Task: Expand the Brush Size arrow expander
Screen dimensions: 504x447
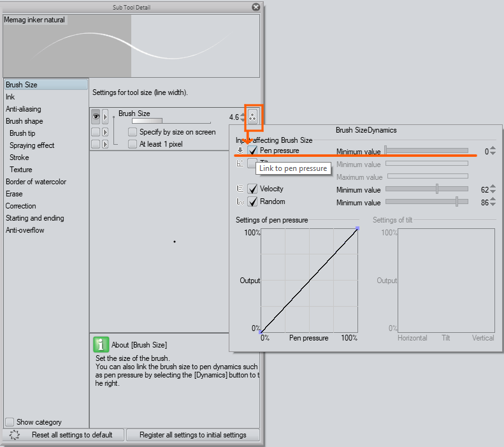Action: point(105,117)
